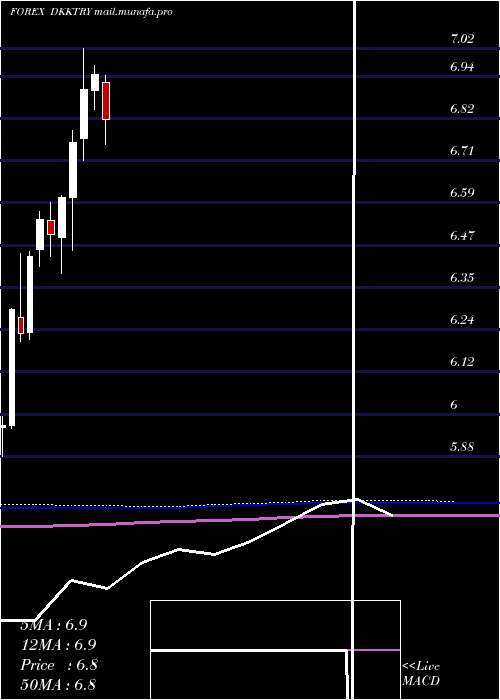The width and height of the screenshot is (500, 700).
Task: Select the 6.35 price axis label
Action: click(462, 278)
